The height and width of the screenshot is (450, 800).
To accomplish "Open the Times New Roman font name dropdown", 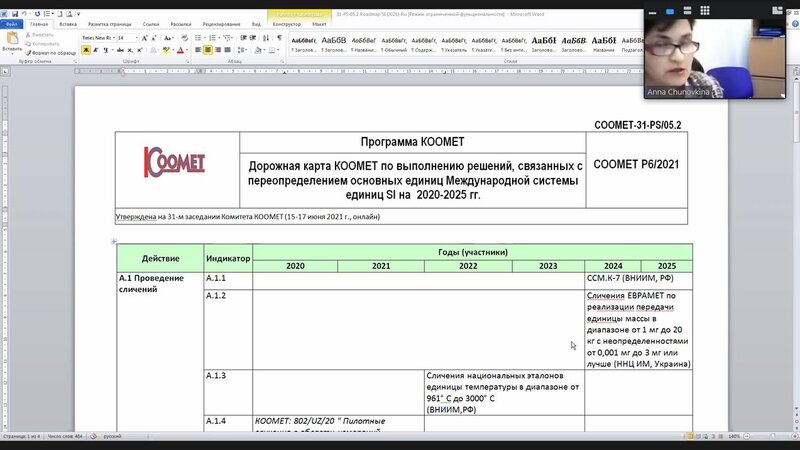I will pos(97,38).
